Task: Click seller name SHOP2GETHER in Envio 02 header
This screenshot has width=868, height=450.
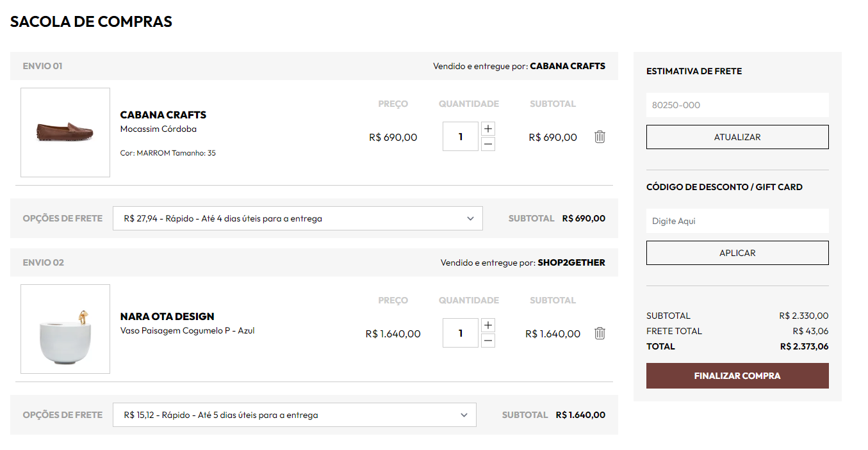Action: (571, 262)
